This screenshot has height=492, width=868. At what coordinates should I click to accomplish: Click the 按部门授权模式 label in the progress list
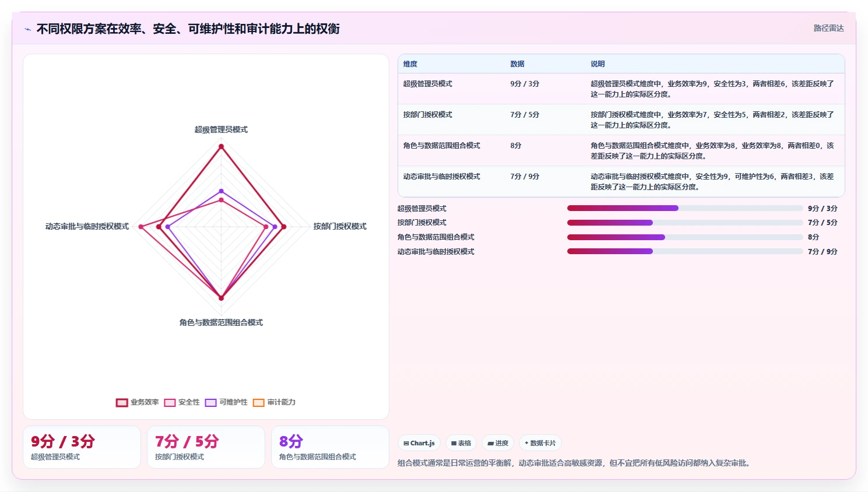tap(422, 223)
